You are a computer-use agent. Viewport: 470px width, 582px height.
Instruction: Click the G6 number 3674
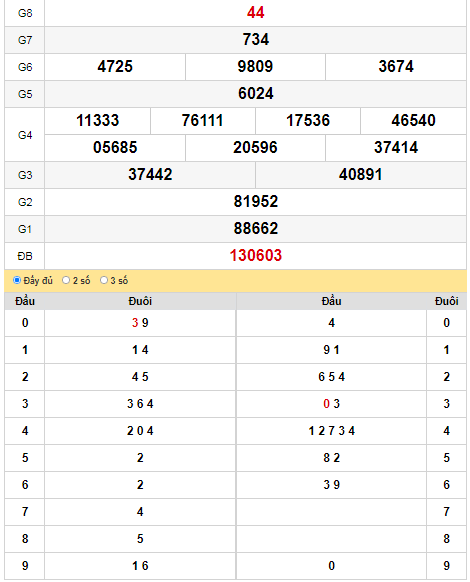pos(396,67)
